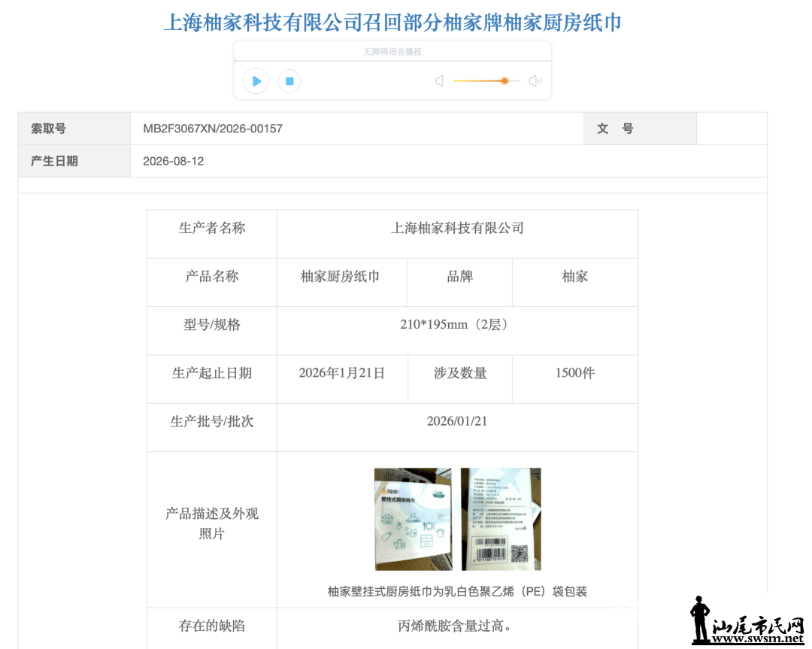
Task: Select the 生产起止日期 label cell
Action: (212, 379)
